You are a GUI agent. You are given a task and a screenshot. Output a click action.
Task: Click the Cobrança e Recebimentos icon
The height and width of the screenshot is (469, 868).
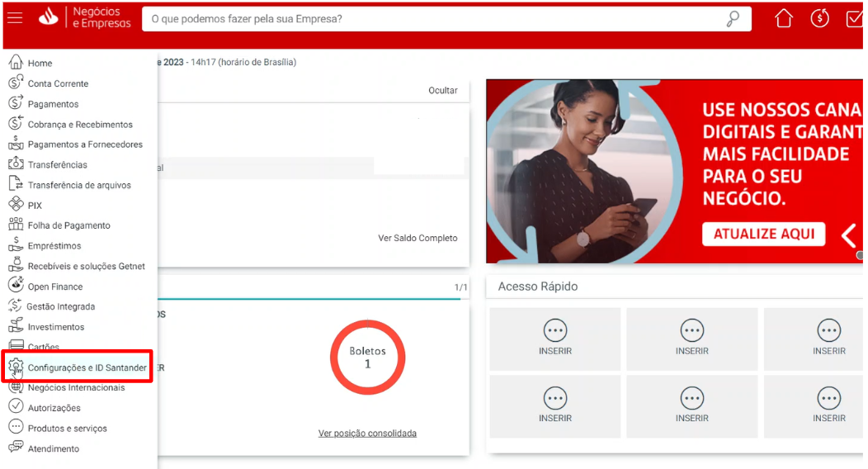pos(16,123)
